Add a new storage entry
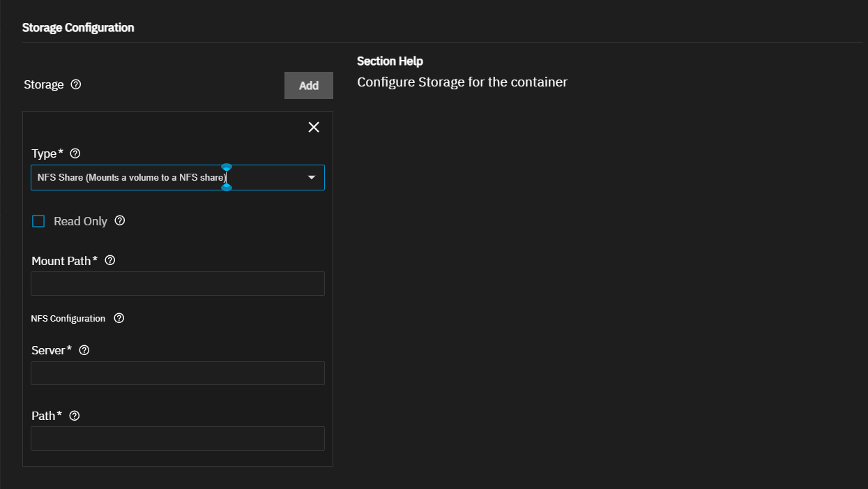Viewport: 868px width, 489px height. 309,85
